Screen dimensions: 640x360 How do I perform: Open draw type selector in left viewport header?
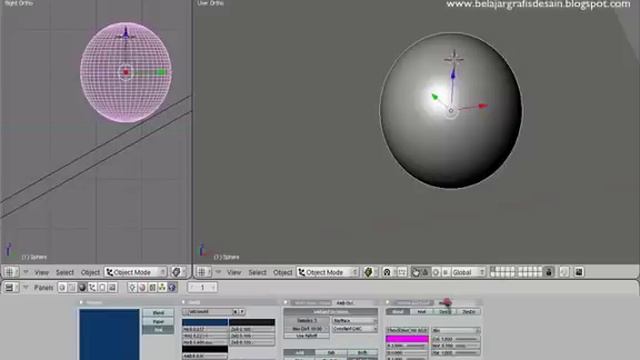178,272
